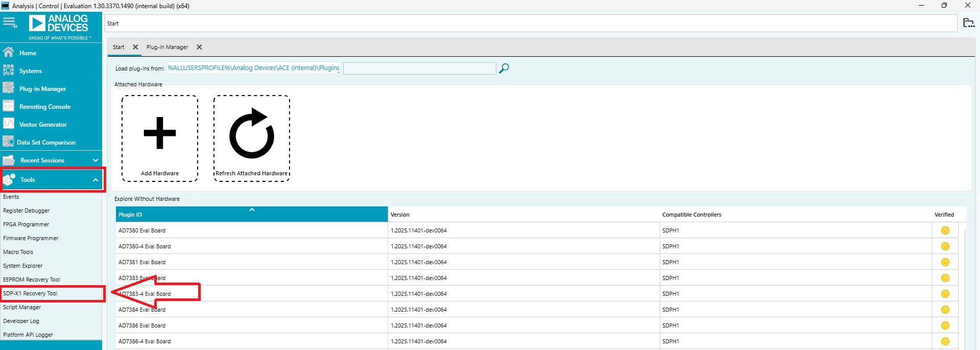The width and height of the screenshot is (980, 350).
Task: Close the Plug-in Manager tab
Action: [199, 47]
